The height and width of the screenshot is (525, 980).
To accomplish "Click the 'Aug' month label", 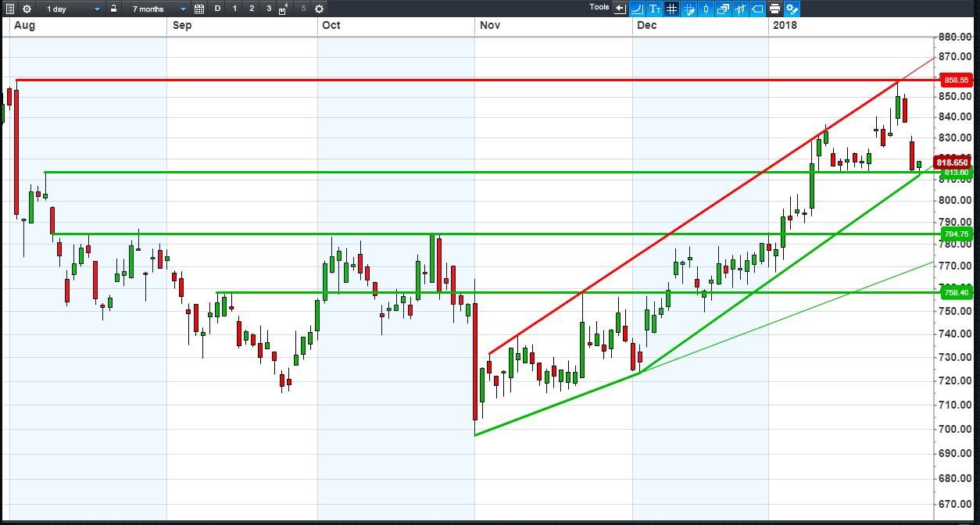I will [24, 25].
